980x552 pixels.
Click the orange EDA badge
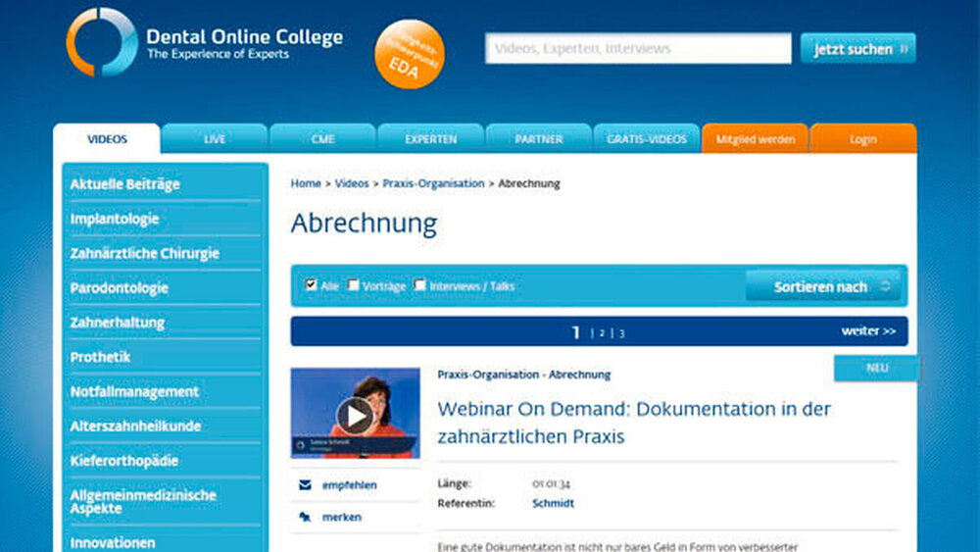[x=410, y=55]
